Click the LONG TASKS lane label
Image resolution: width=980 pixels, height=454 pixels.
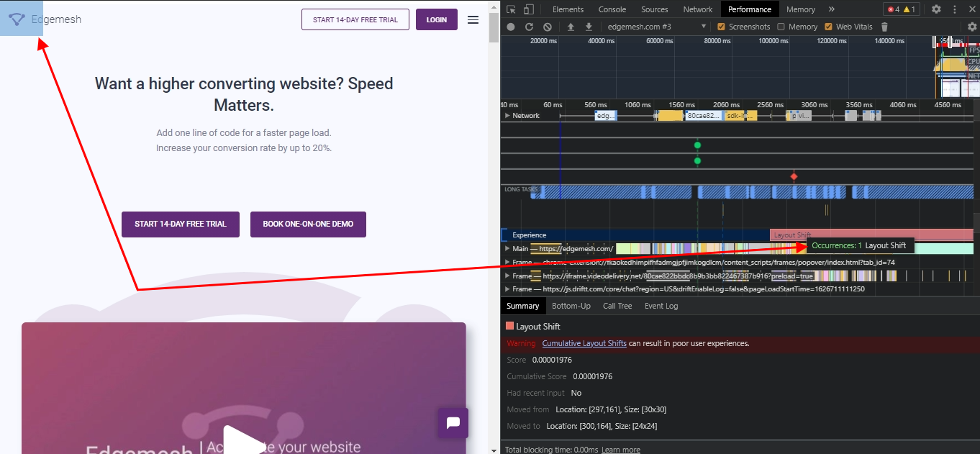coord(521,189)
